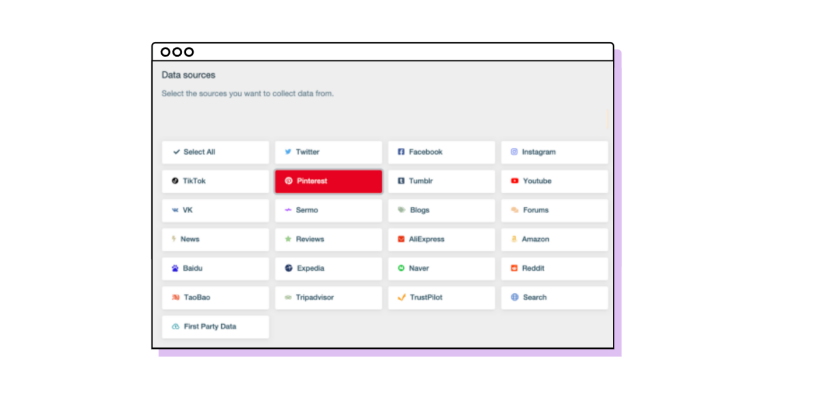This screenshot has width=840, height=400.
Task: Toggle the Select All option
Action: [x=215, y=152]
